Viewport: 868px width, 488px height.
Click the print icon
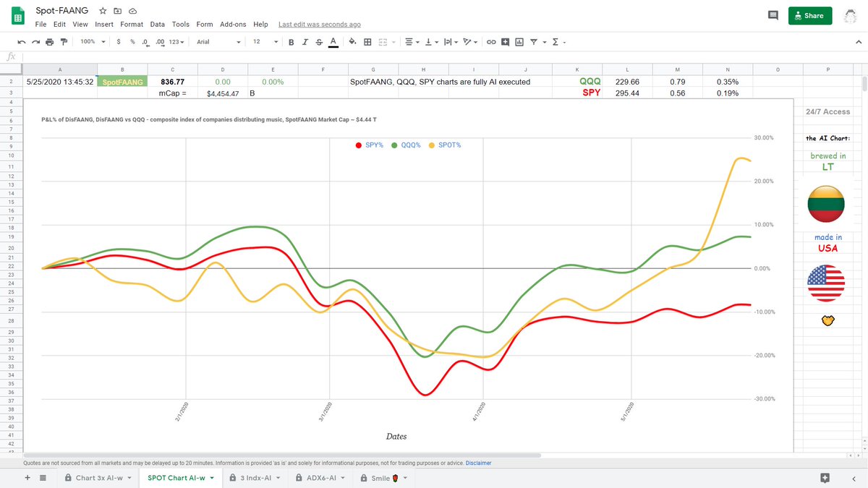point(49,42)
